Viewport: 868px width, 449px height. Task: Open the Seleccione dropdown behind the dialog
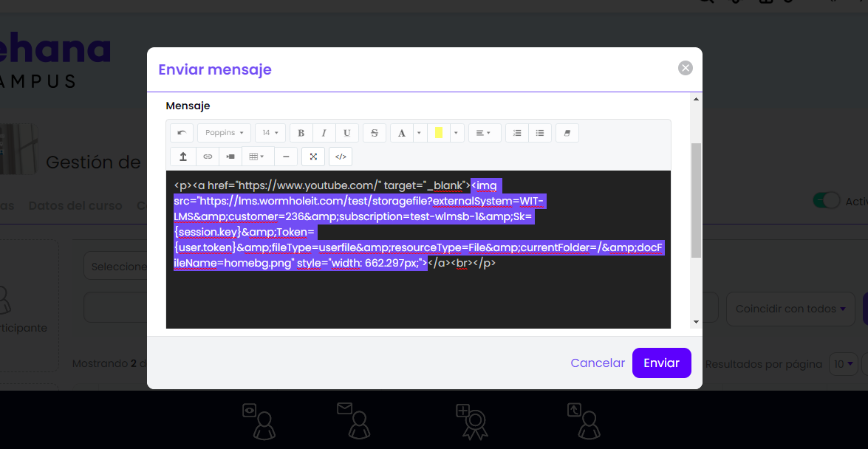[x=115, y=267]
